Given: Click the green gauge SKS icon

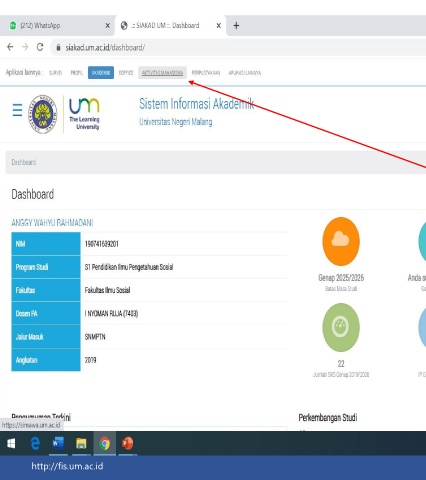Looking at the screenshot, I should pyautogui.click(x=341, y=327).
